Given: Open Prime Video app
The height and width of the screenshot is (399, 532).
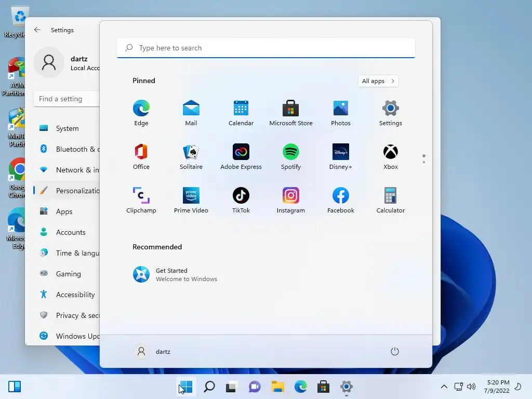Looking at the screenshot, I should (x=191, y=200).
